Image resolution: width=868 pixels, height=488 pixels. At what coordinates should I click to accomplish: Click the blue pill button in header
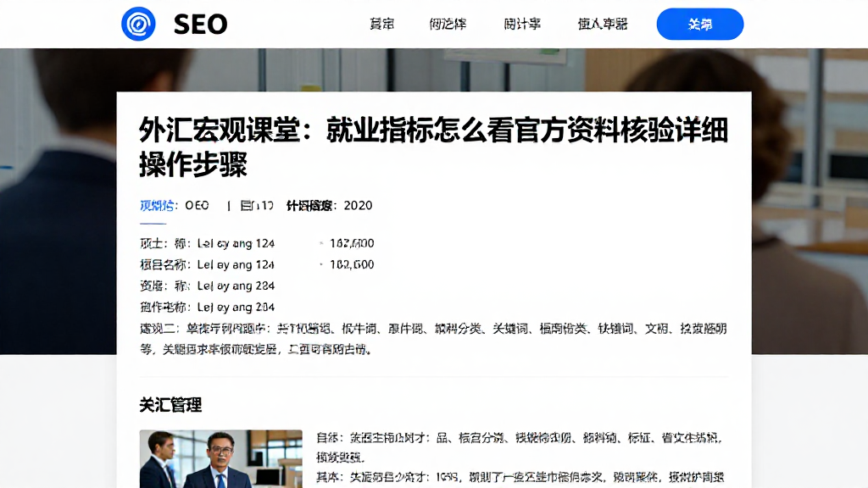pyautogui.click(x=699, y=24)
